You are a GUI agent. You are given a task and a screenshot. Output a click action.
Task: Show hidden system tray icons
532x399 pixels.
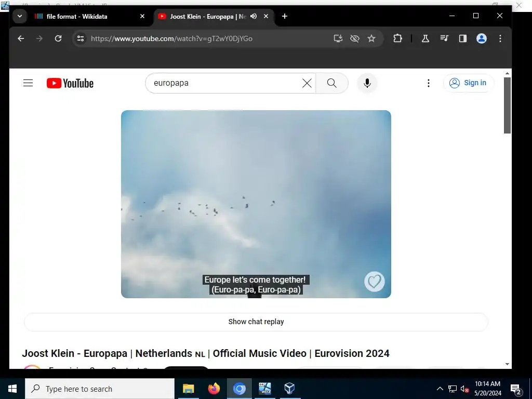[x=440, y=389]
